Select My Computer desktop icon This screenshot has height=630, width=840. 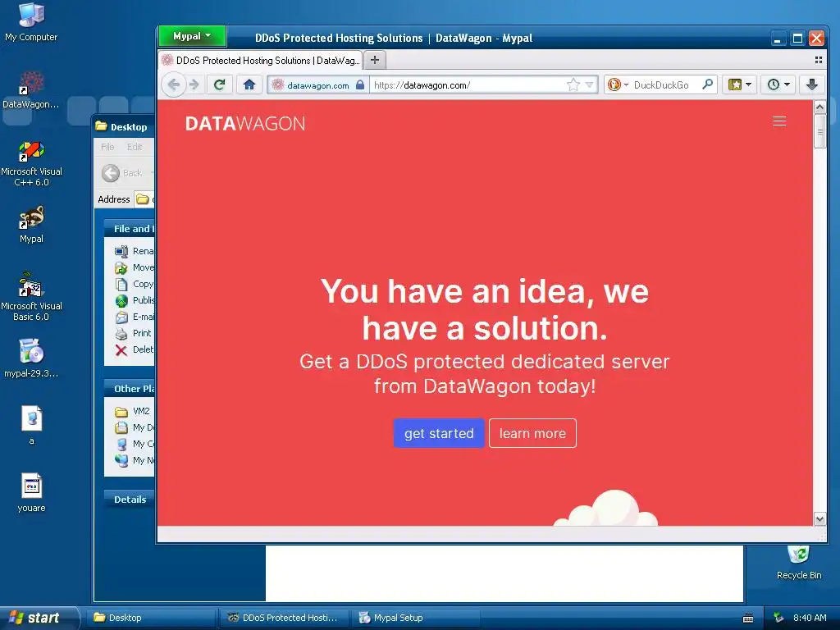(x=31, y=22)
